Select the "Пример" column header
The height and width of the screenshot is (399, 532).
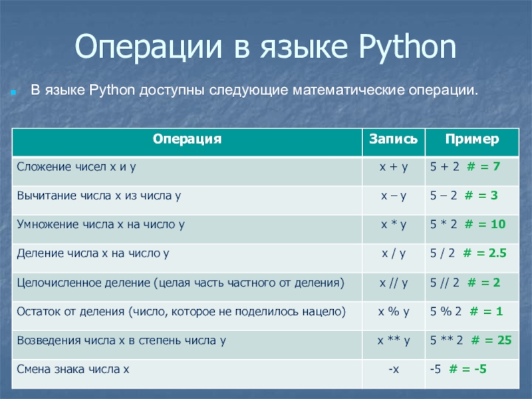coord(471,139)
